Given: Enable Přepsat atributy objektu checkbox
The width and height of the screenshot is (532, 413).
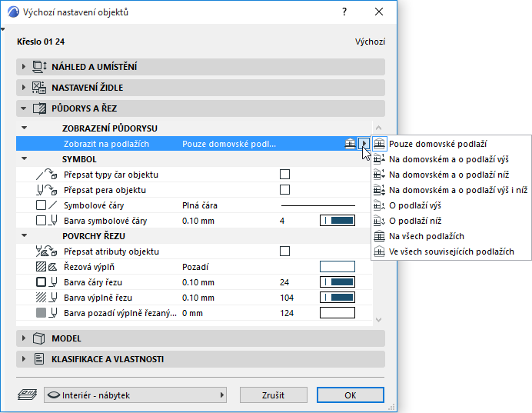Looking at the screenshot, I should click(x=284, y=251).
